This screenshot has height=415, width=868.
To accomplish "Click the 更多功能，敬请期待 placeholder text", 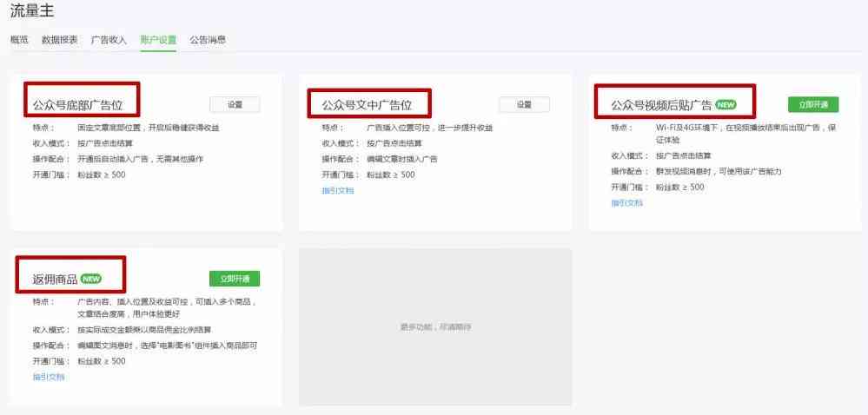I will pos(435,327).
